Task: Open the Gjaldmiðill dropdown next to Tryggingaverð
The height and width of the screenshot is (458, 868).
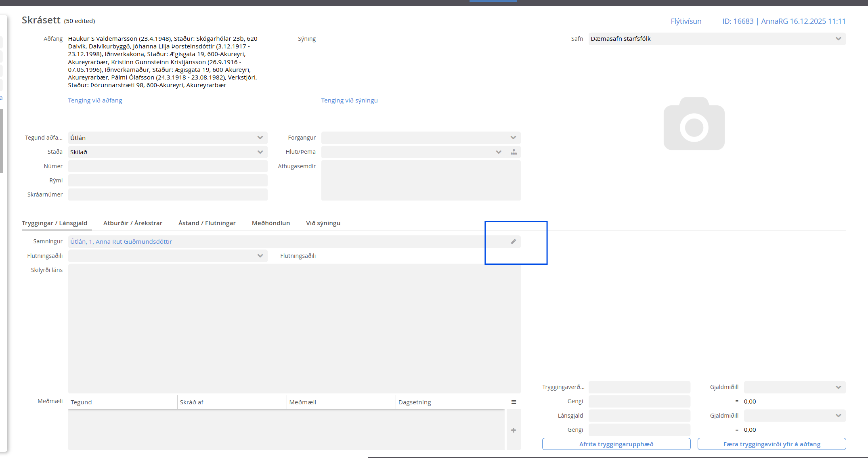Action: pyautogui.click(x=838, y=387)
